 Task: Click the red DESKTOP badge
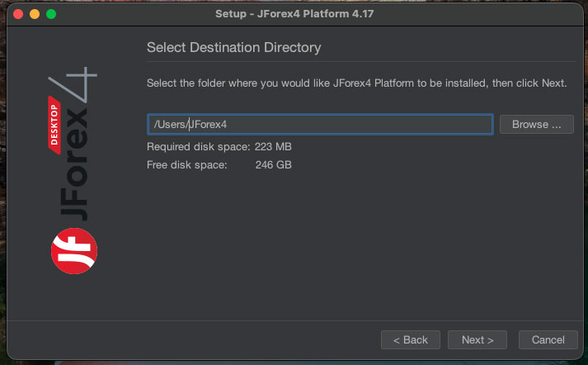pos(55,124)
